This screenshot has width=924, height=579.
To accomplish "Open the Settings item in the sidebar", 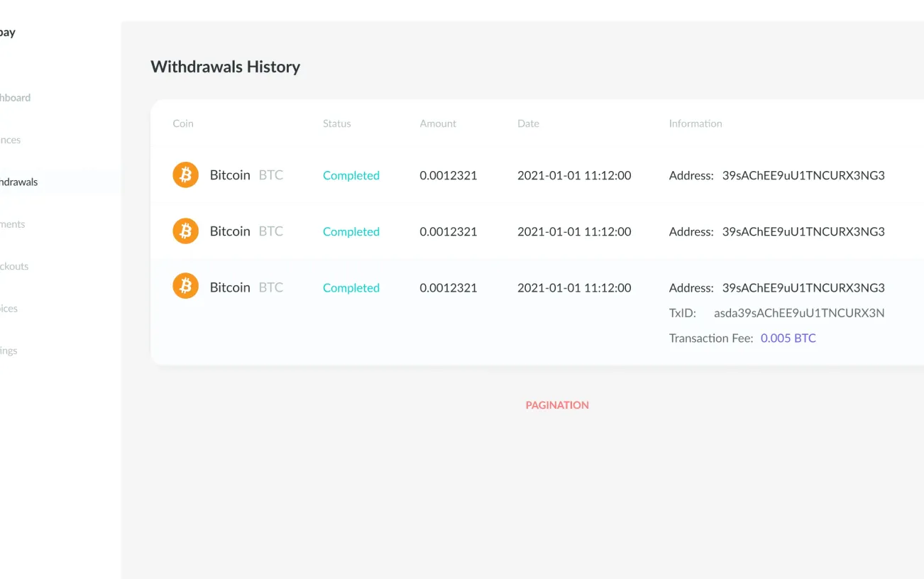I will [x=9, y=351].
